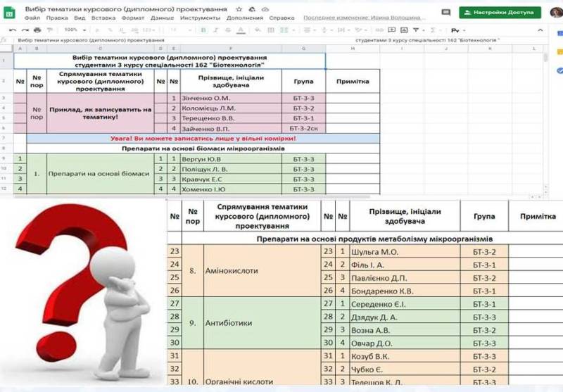Open the Последнее изменение link
The height and width of the screenshot is (392, 563).
click(x=364, y=18)
